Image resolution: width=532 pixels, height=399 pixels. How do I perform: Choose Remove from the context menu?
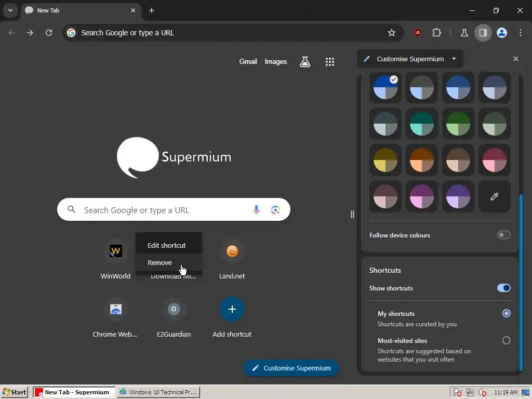coord(169,262)
